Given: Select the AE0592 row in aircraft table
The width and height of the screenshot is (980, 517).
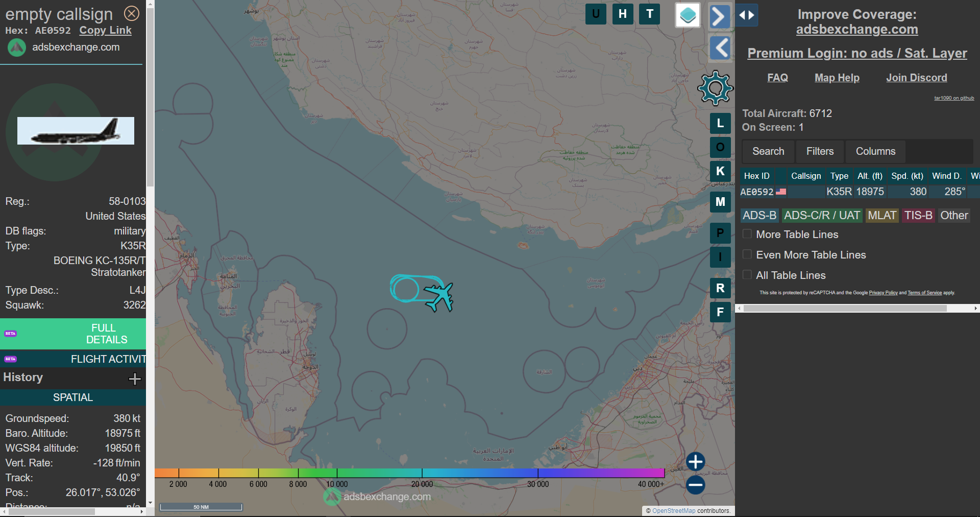Looking at the screenshot, I should pos(860,192).
